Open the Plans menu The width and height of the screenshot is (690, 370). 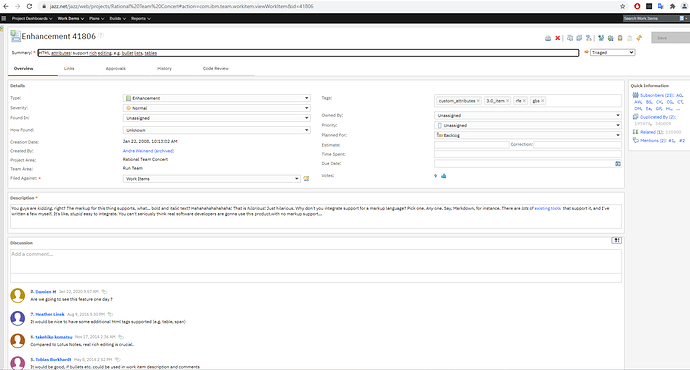(96, 18)
